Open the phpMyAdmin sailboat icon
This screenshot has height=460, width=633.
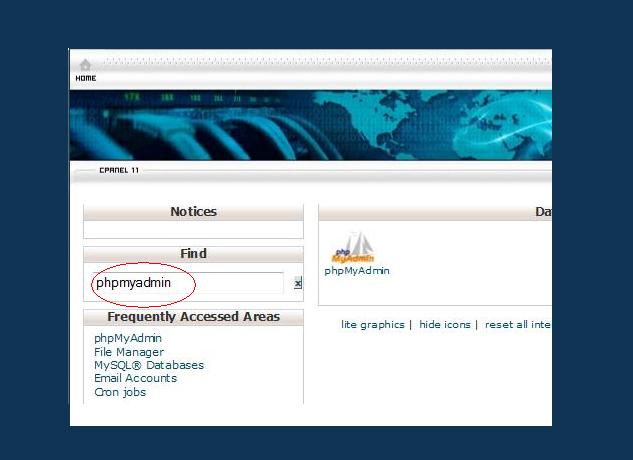click(352, 247)
